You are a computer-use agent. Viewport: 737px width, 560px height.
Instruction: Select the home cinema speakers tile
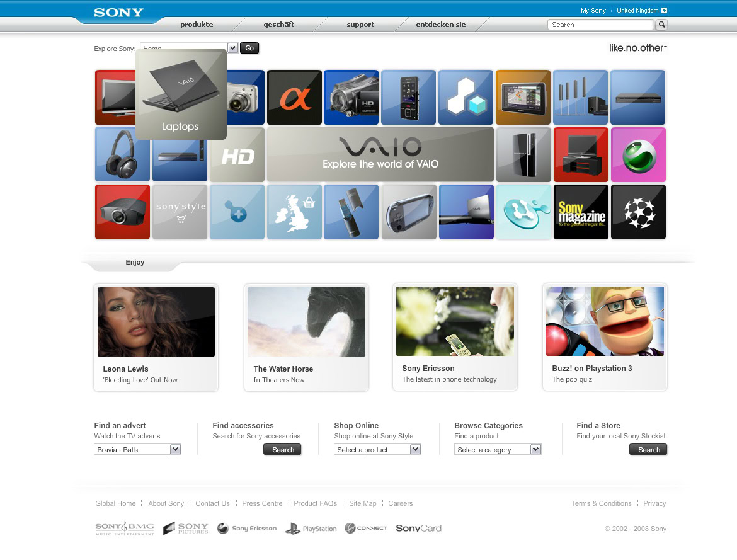[x=581, y=98]
